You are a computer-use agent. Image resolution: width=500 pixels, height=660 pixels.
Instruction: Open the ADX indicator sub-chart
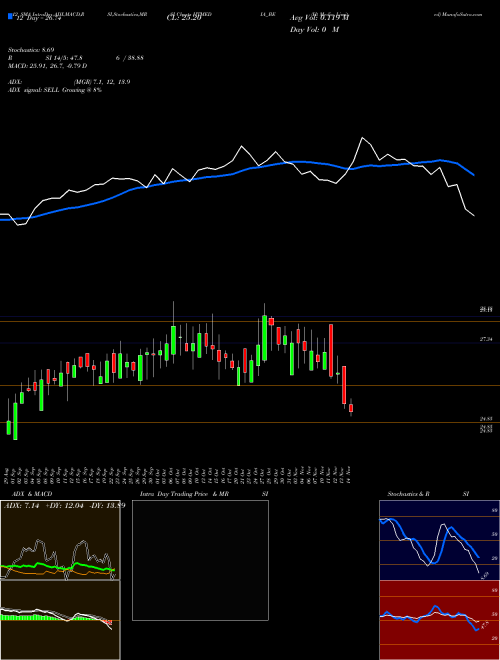click(60, 540)
